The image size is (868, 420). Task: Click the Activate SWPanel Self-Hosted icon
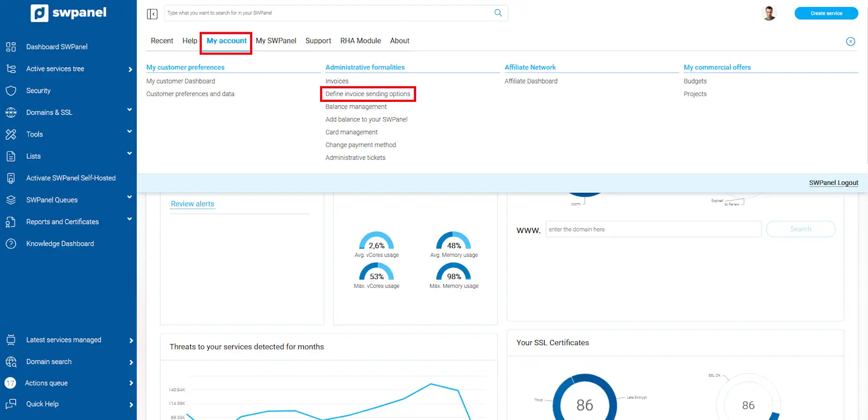click(x=11, y=178)
